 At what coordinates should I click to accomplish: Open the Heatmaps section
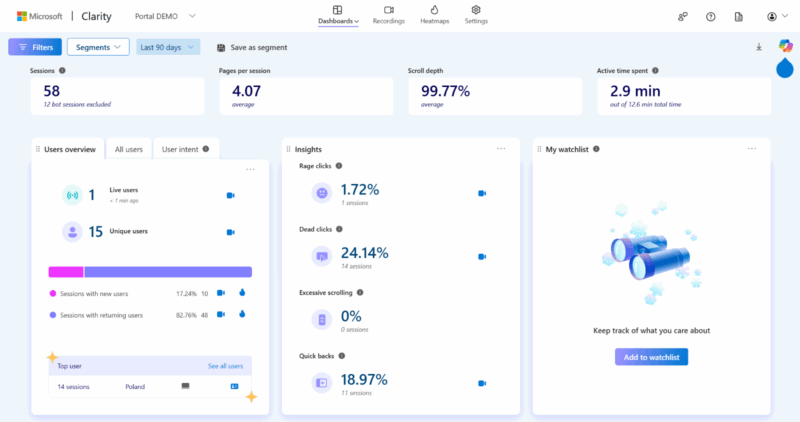[x=434, y=15]
